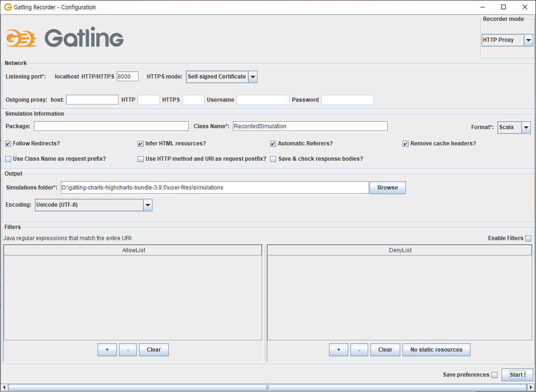Click the AllowList/DenyList split divider handle
This screenshot has height=392, width=536.
point(265,303)
